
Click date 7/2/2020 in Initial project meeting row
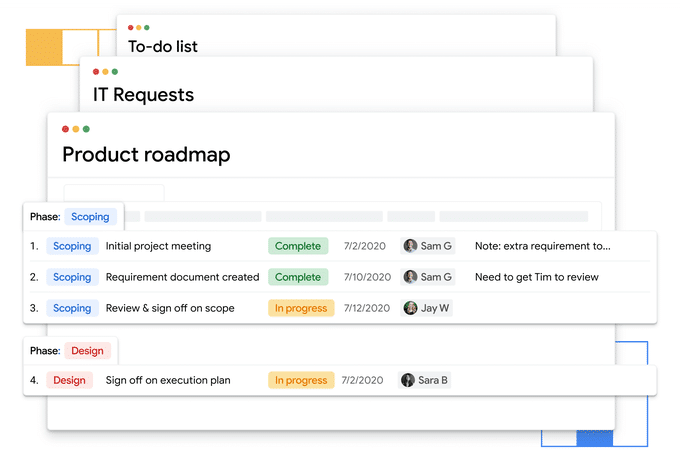coord(365,246)
